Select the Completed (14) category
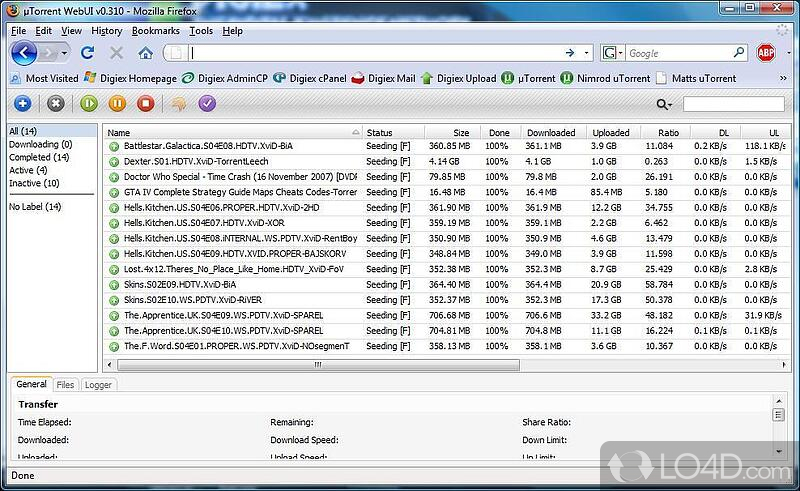This screenshot has height=491, width=800. 39,157
